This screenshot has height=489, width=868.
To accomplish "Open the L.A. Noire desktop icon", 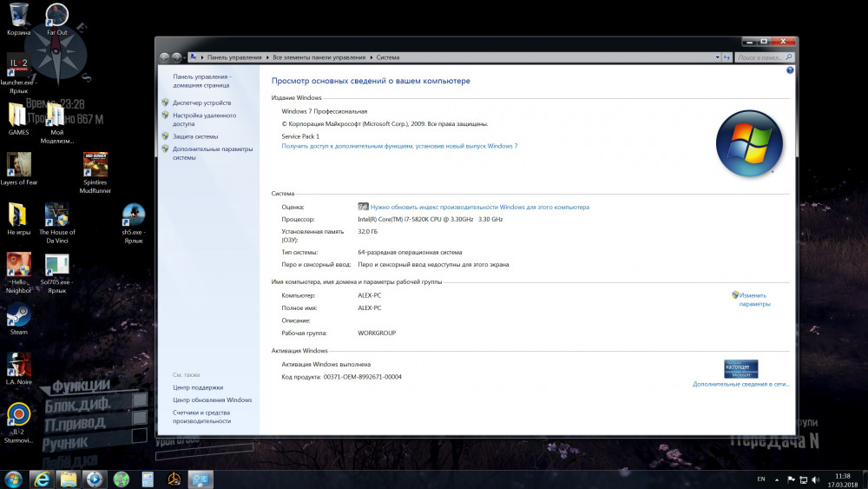I will (x=18, y=367).
